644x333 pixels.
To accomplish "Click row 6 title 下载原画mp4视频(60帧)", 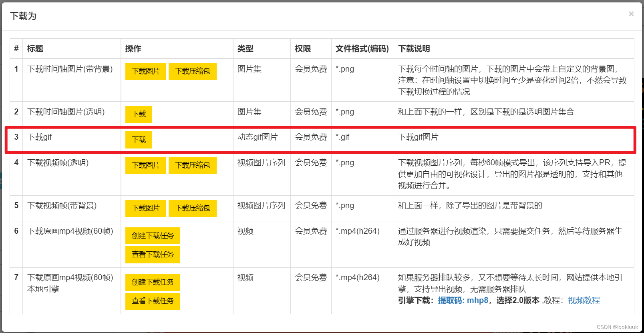I will pyautogui.click(x=70, y=231).
